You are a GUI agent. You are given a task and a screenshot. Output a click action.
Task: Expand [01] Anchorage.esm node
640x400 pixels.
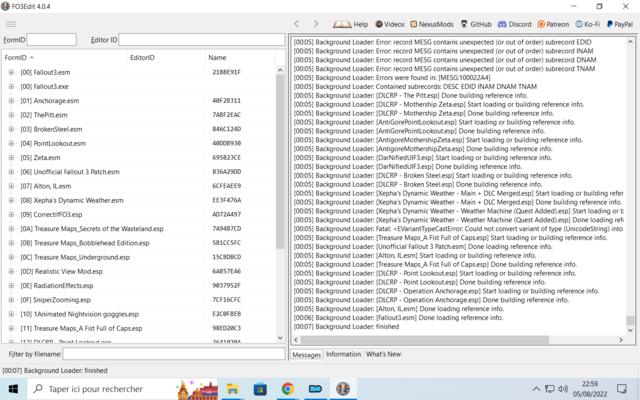pos(11,101)
